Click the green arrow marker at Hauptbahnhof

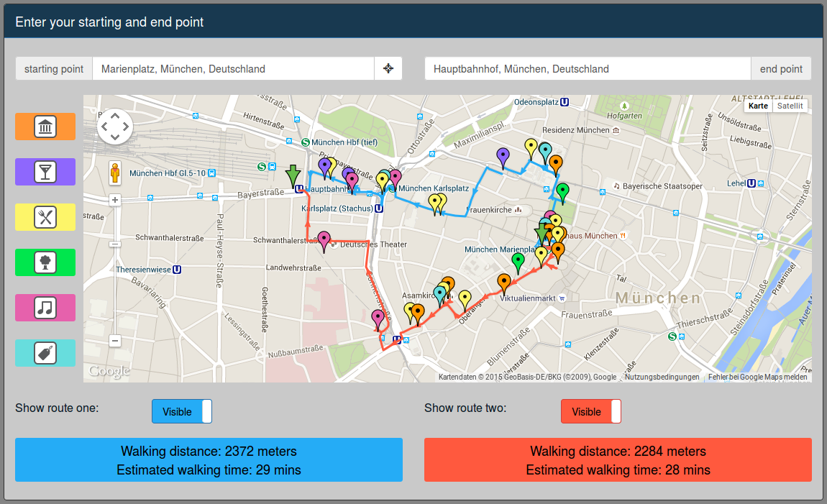tap(293, 177)
